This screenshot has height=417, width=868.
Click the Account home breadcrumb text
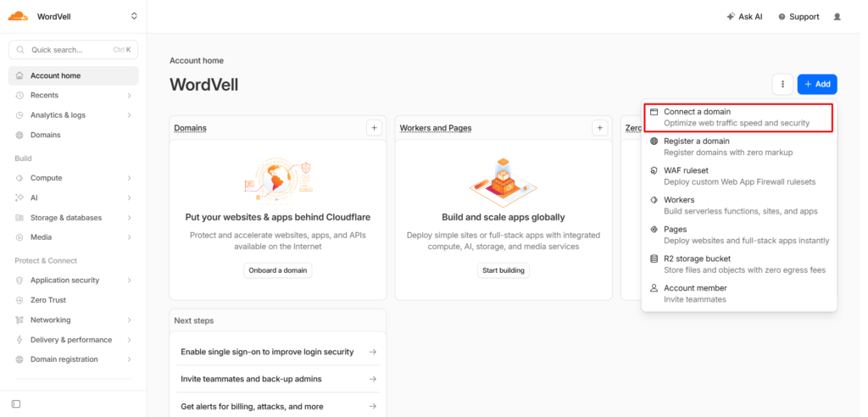(197, 61)
